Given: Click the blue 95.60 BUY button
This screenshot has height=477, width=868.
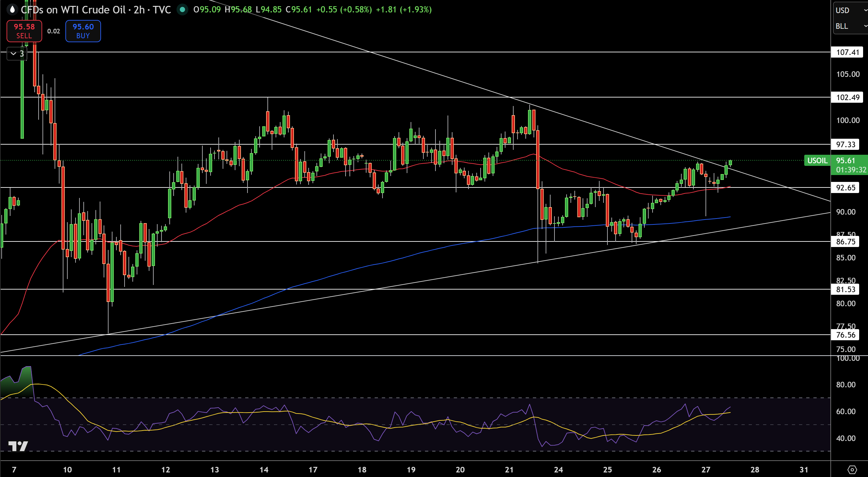Looking at the screenshot, I should coord(83,31).
